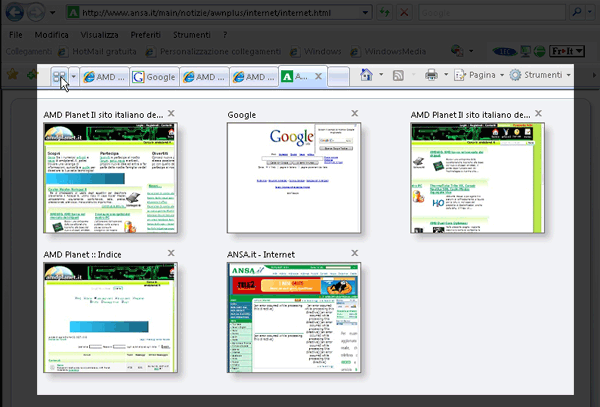Open the Pagina menu
The height and width of the screenshot is (407, 600).
(479, 75)
